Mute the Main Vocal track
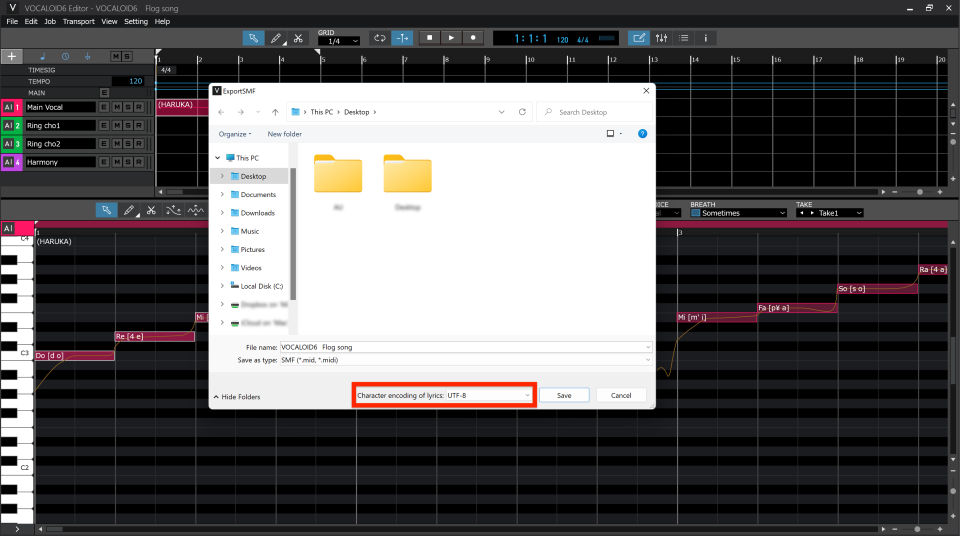This screenshot has width=960, height=536. (x=116, y=107)
